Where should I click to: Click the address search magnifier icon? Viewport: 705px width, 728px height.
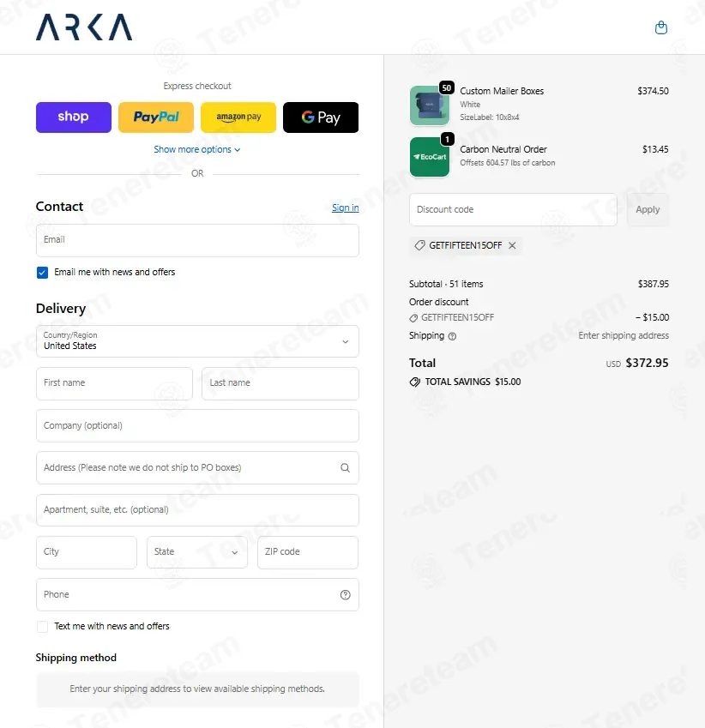[x=345, y=467]
